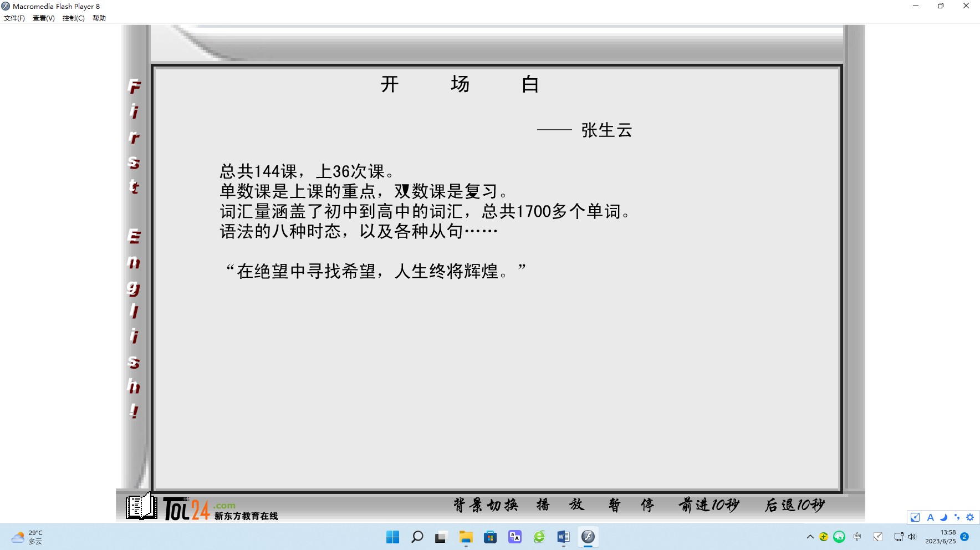Toggle the moon night-mode icon

[943, 517]
